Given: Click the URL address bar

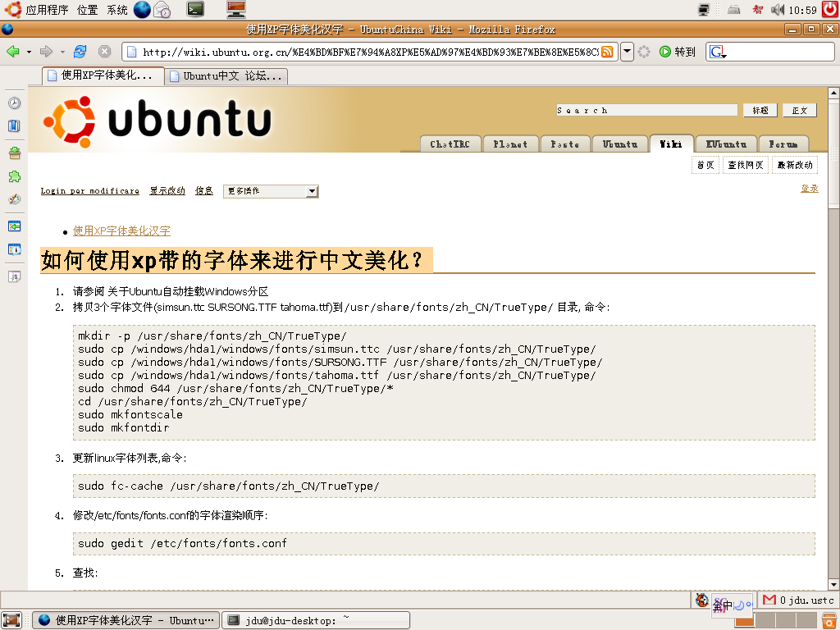Looking at the screenshot, I should (370, 52).
